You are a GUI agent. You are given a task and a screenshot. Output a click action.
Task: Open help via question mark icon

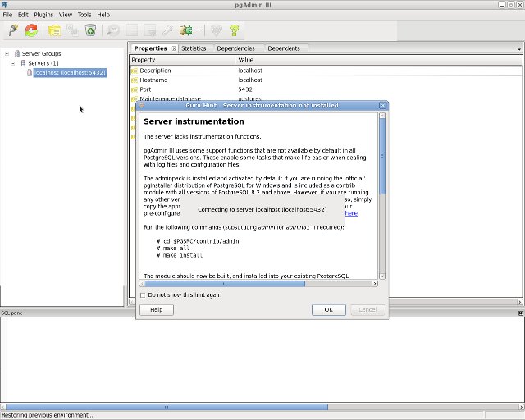[x=235, y=30]
